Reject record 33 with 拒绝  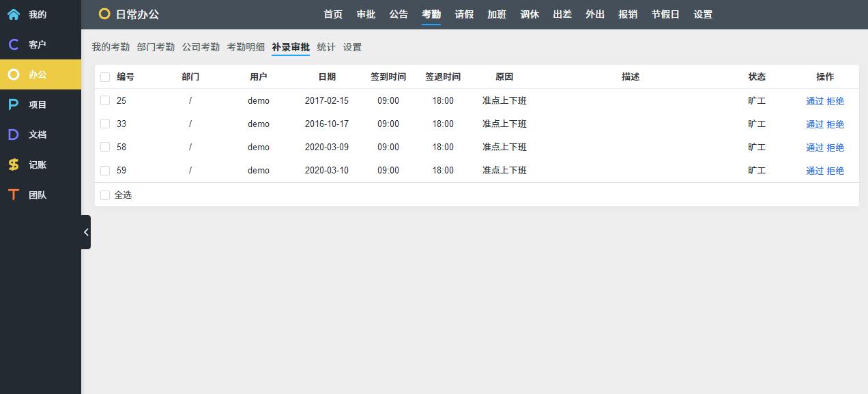tap(835, 124)
